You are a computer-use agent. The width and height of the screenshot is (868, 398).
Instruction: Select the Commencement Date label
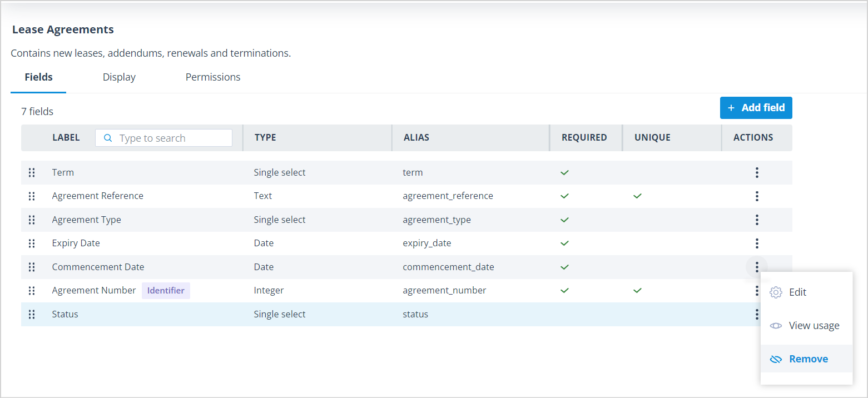[98, 267]
